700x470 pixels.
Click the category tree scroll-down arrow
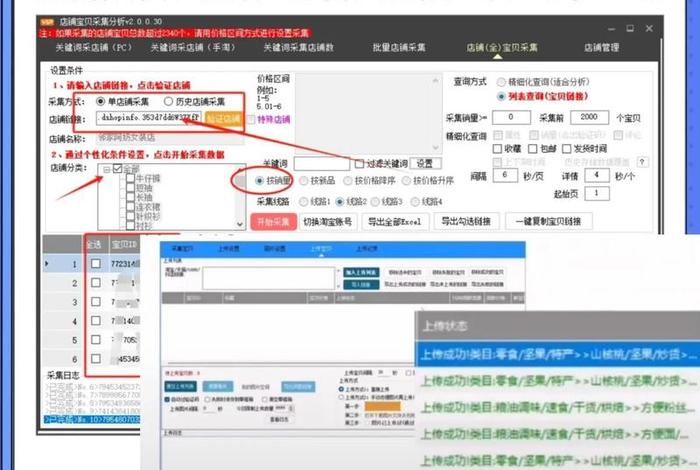(240, 224)
